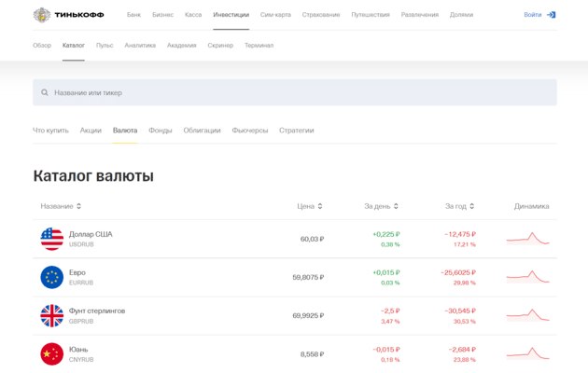Sort by Название column arrows
The image size is (588, 373).
78,206
